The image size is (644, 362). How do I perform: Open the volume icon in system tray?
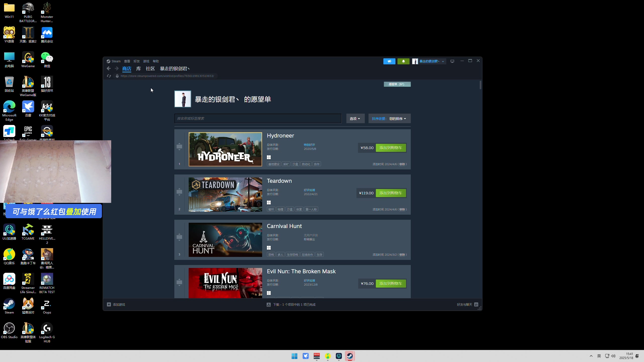[x=613, y=356]
